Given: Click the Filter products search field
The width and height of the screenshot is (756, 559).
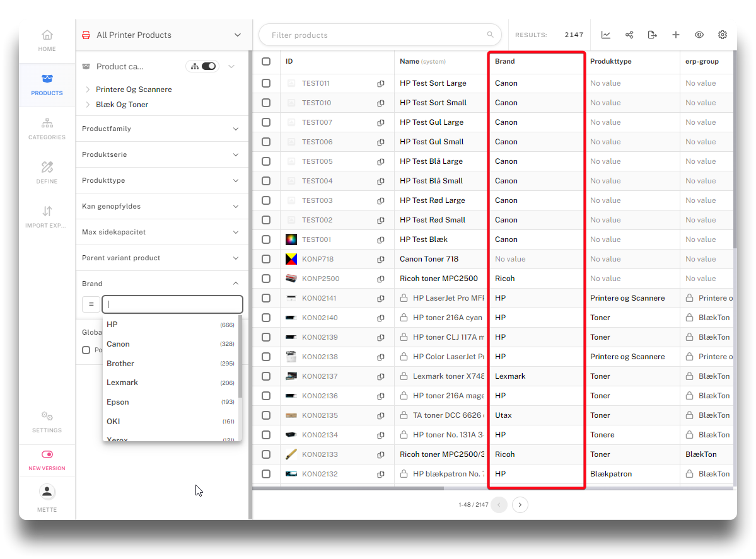Looking at the screenshot, I should click(380, 35).
